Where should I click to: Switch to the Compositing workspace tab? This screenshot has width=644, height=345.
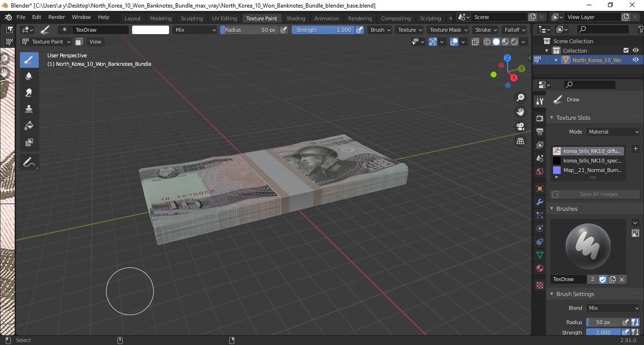pyautogui.click(x=396, y=18)
